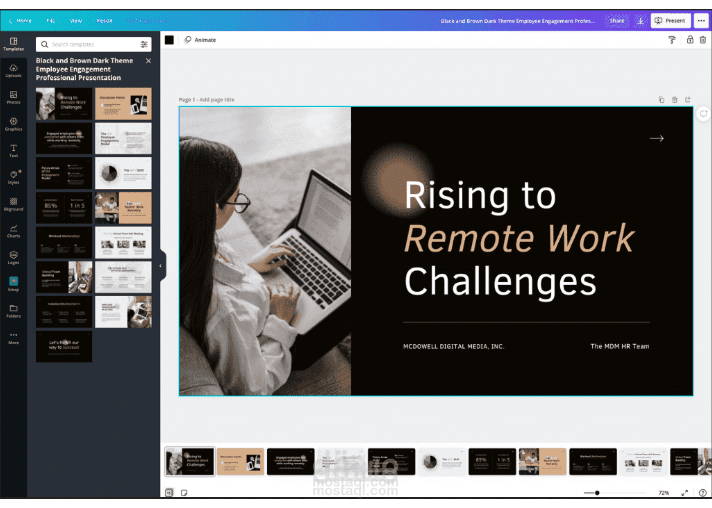This screenshot has height=508, width=712.
Task: Click the document title in header
Action: 517,21
